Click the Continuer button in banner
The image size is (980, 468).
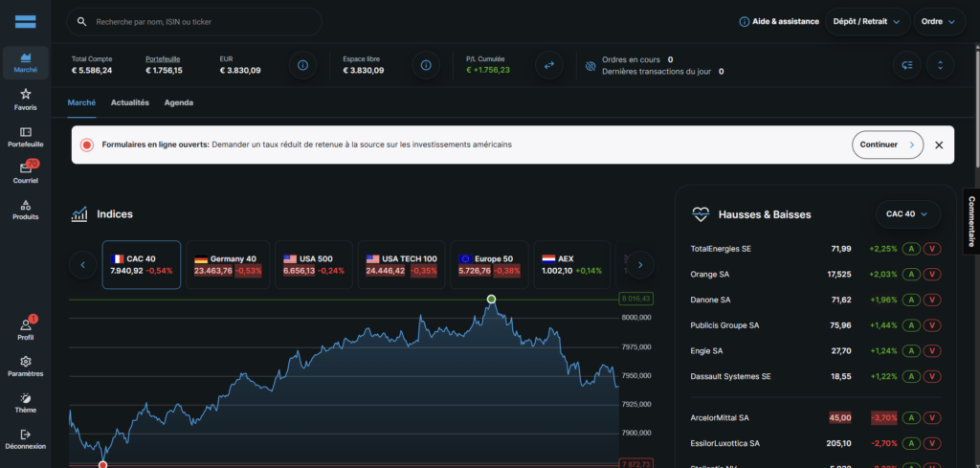887,145
